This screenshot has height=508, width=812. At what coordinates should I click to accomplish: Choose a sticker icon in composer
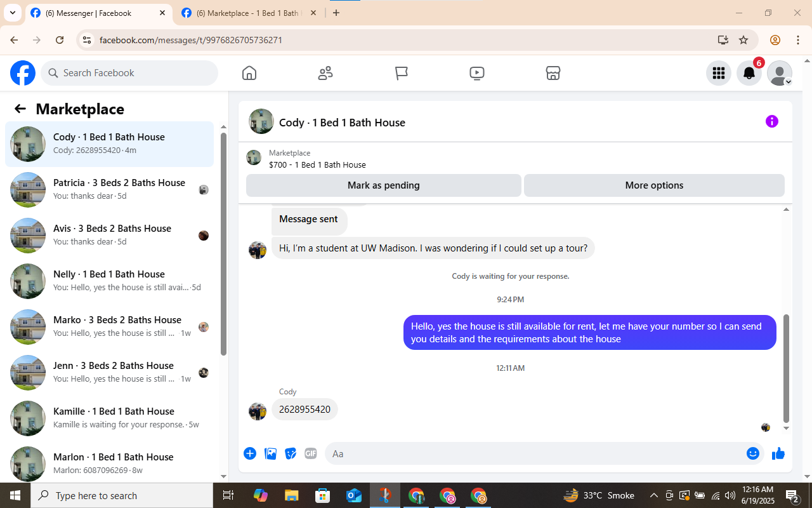(x=291, y=453)
